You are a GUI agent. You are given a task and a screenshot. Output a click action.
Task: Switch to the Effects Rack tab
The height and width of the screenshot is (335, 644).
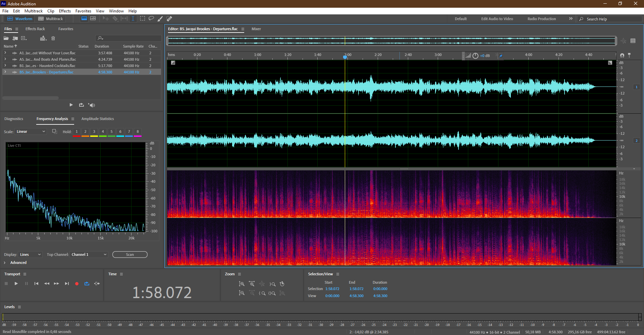coord(35,29)
